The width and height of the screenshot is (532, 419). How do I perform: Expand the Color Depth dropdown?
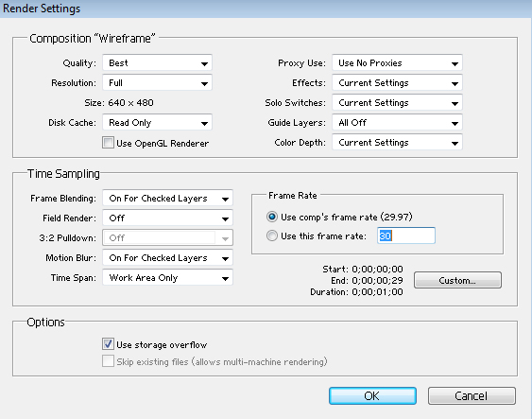click(397, 143)
